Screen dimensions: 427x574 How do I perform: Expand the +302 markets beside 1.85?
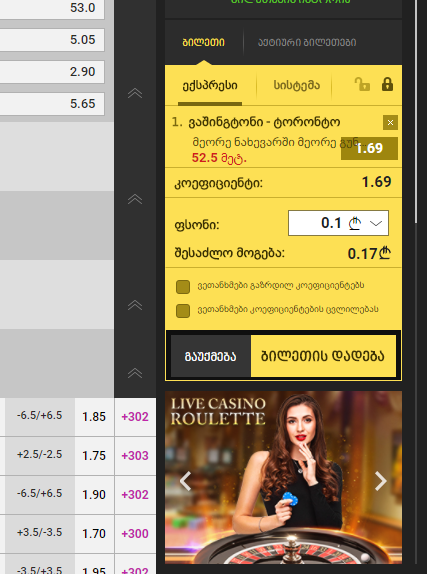coord(135,417)
